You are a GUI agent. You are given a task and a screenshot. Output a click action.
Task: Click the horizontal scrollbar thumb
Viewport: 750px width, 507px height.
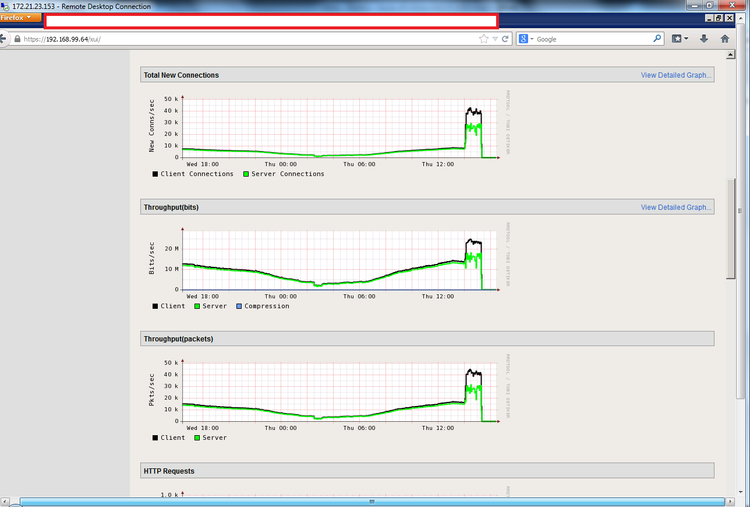click(x=372, y=501)
